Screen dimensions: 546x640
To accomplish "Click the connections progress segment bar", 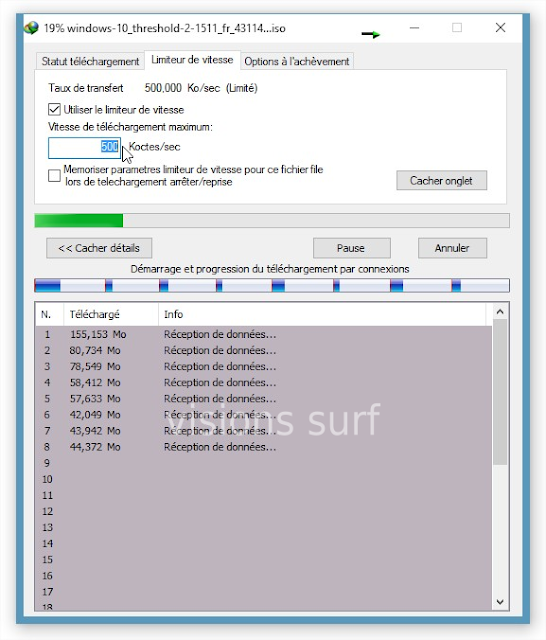I will [272, 285].
